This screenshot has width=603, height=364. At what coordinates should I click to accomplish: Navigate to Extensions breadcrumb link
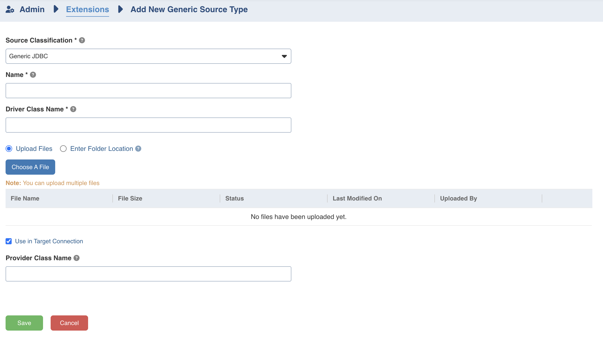[87, 10]
